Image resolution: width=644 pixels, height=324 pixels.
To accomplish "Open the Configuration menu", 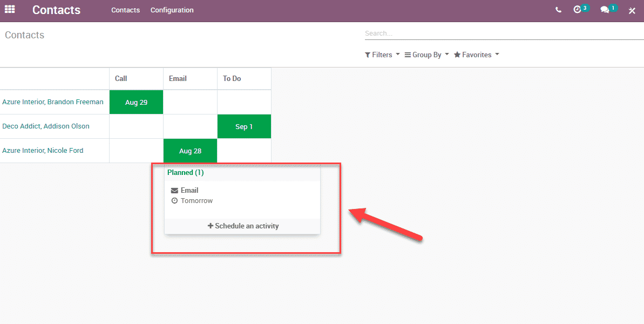I will tap(172, 10).
